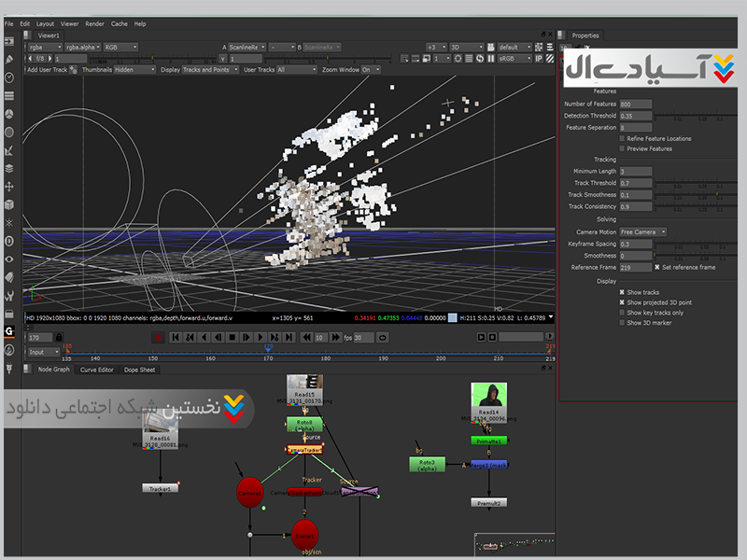747x560 pixels.
Task: Jump to the first frame
Action: pyautogui.click(x=175, y=337)
